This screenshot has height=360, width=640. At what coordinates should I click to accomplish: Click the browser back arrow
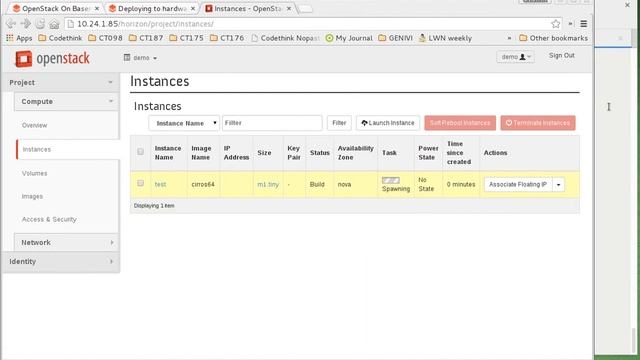(x=11, y=24)
